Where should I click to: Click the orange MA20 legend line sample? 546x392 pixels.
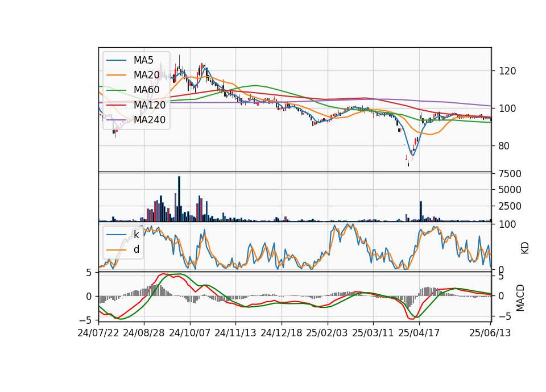[116, 75]
